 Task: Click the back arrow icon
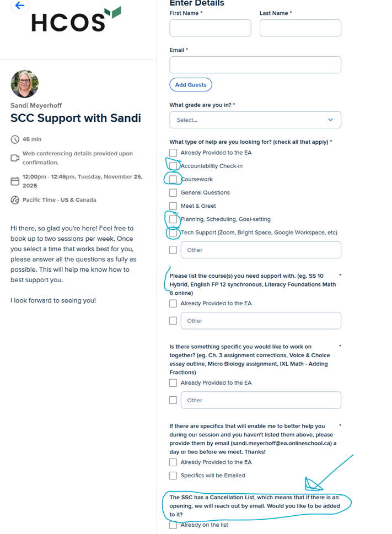[20, 6]
